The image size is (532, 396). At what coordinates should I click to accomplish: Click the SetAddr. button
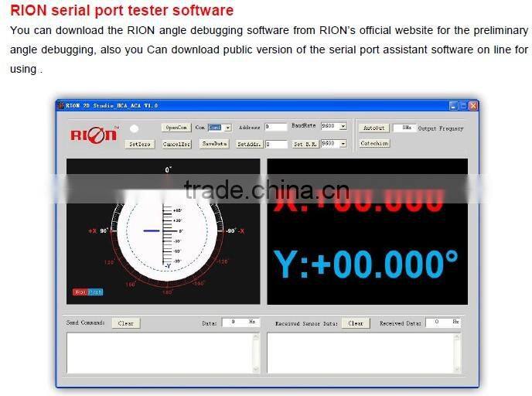[x=248, y=144]
